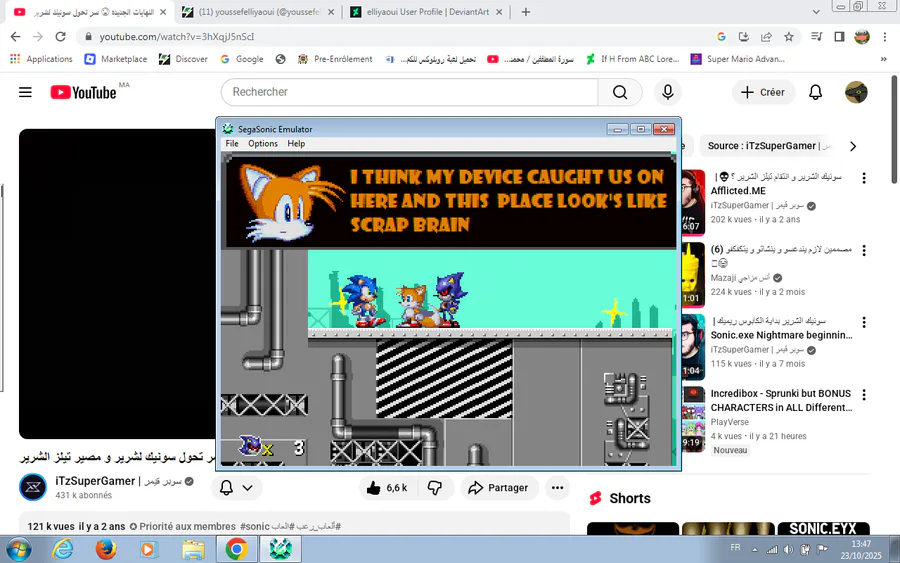Open options for Sonic.exe Nightmare video
Viewport: 900px width, 563px height.
click(864, 322)
